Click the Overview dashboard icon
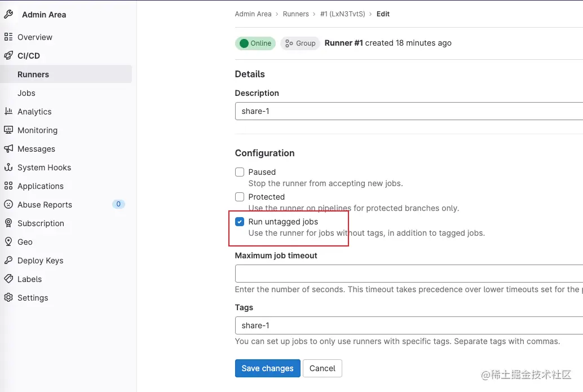The width and height of the screenshot is (583, 392). tap(8, 37)
